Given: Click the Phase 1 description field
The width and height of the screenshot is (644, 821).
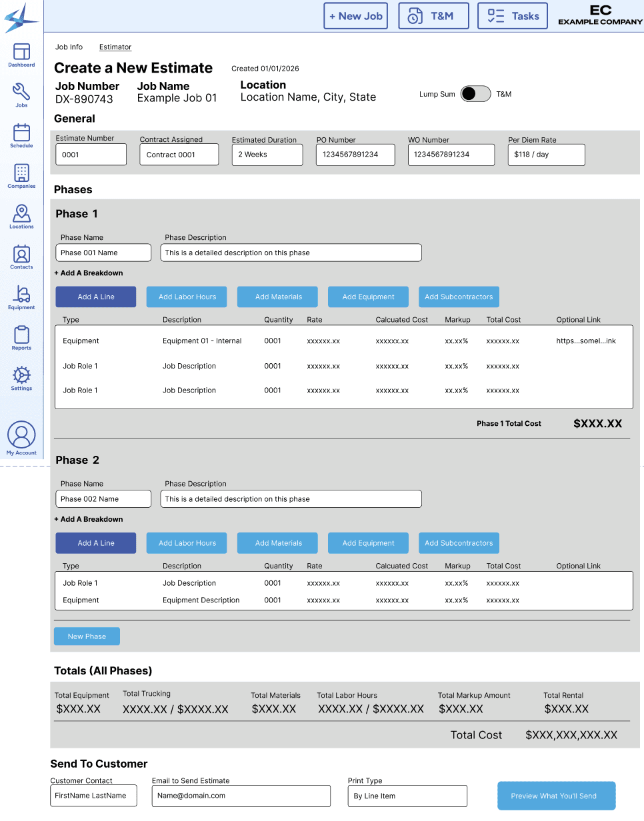Looking at the screenshot, I should click(291, 253).
